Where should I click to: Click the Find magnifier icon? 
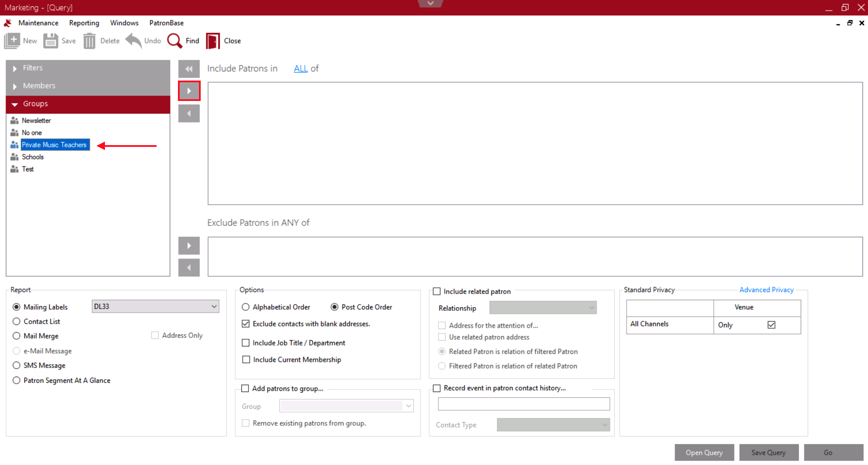tap(175, 41)
